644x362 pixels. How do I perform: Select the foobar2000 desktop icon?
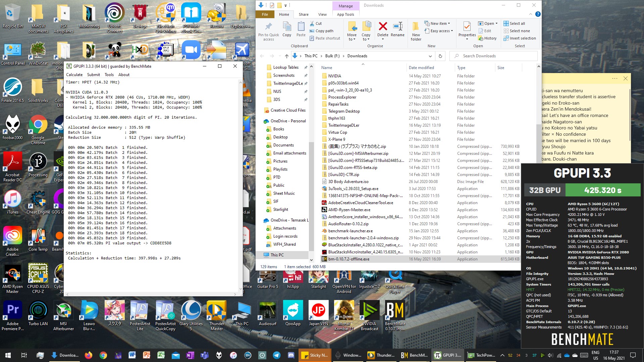[x=12, y=127]
